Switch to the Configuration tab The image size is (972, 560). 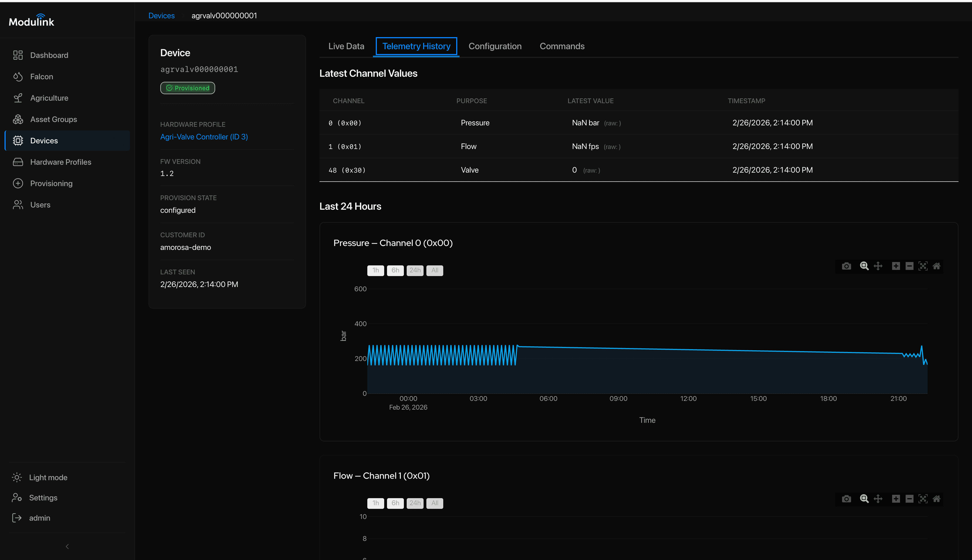[495, 46]
